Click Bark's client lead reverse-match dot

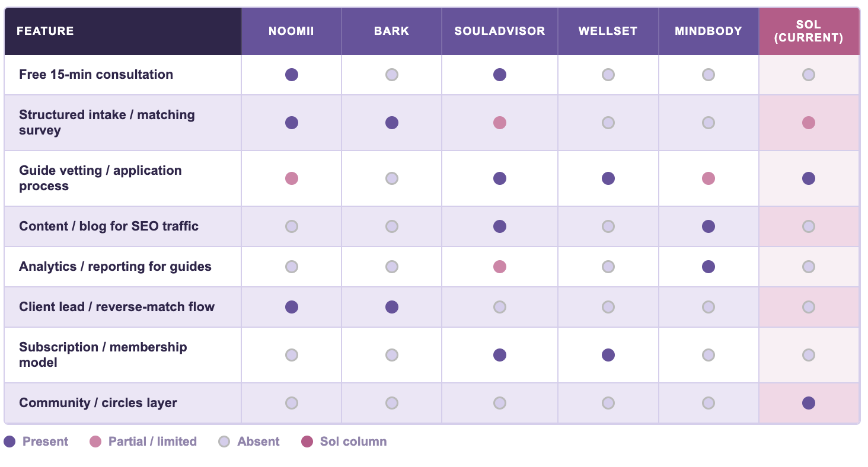coord(392,307)
